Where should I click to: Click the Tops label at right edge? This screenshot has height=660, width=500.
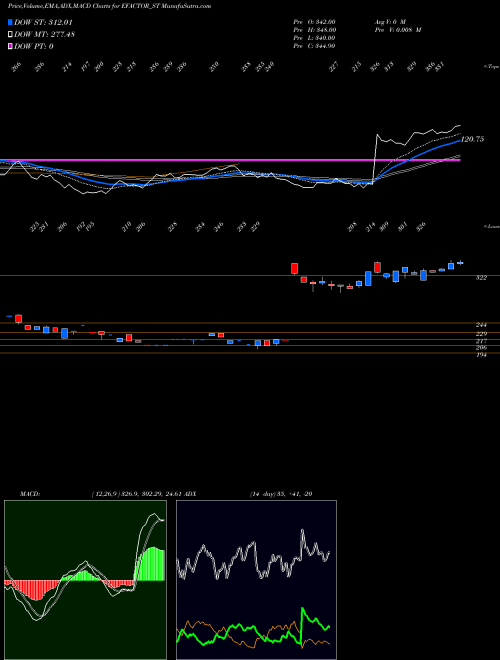pos(491,67)
